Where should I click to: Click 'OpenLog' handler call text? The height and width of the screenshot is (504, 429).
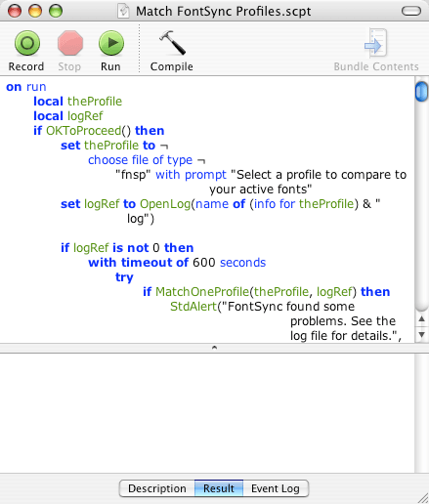(x=165, y=204)
